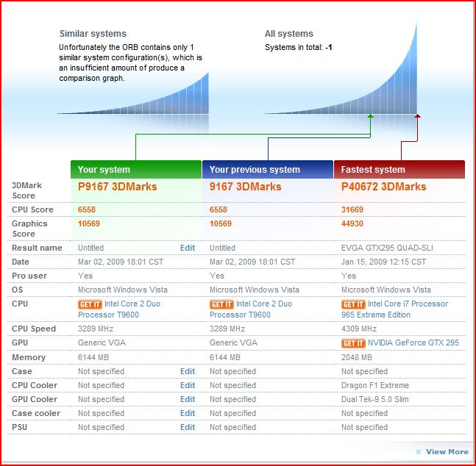Click Systems in total: -1 text

[x=298, y=47]
